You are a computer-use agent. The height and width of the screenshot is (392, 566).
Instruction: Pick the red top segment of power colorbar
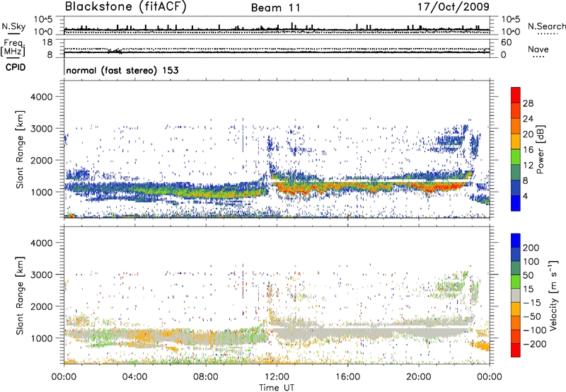pos(516,95)
